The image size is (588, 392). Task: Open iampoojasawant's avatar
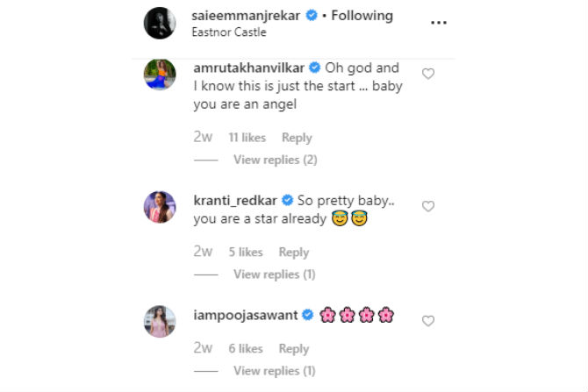coord(161,322)
